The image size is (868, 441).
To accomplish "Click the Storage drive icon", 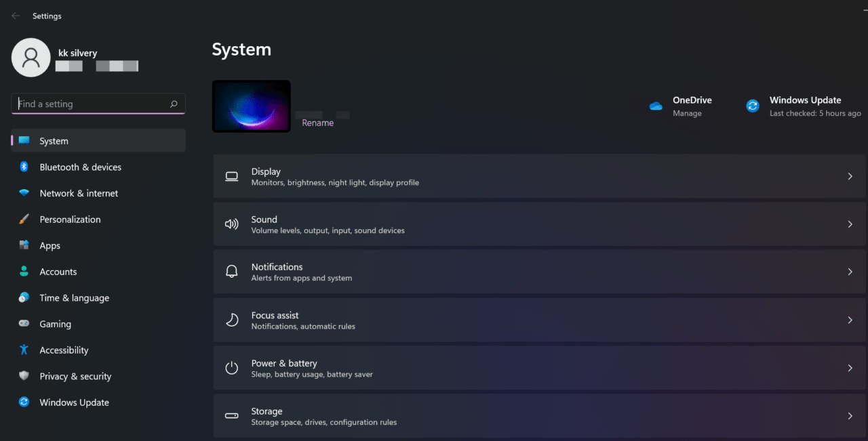I will tap(232, 416).
